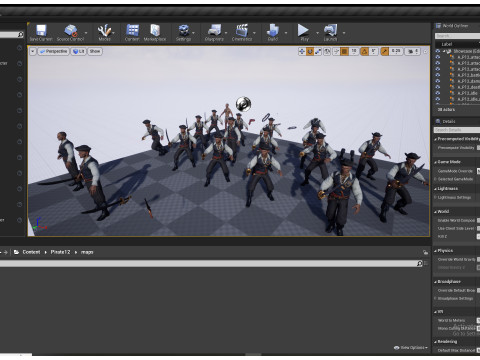The image size is (480, 360).
Task: Open Build options dropdown arrow
Action: [x=286, y=33]
